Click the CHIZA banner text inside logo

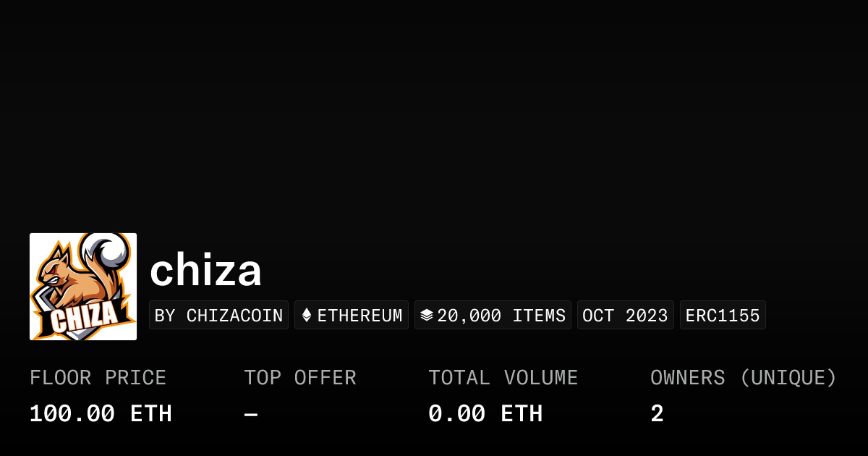[84, 316]
